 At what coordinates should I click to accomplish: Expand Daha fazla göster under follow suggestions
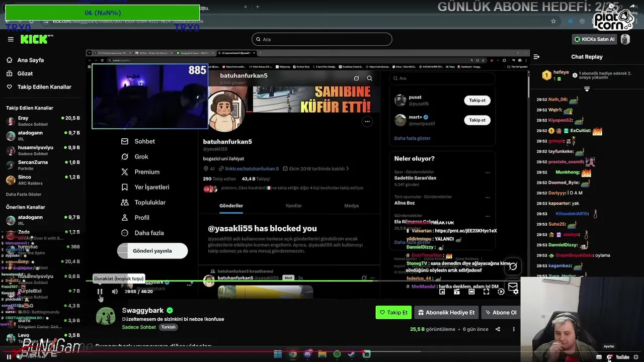point(412,138)
